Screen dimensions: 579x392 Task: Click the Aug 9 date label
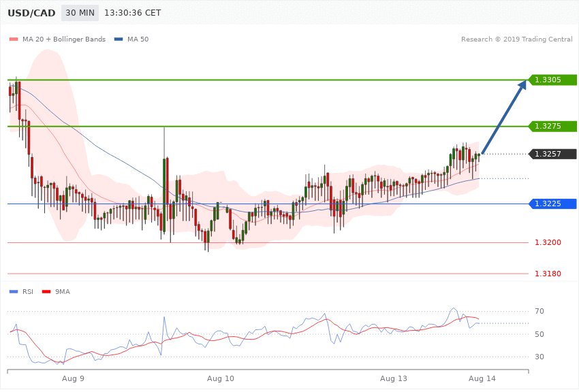[73, 378]
